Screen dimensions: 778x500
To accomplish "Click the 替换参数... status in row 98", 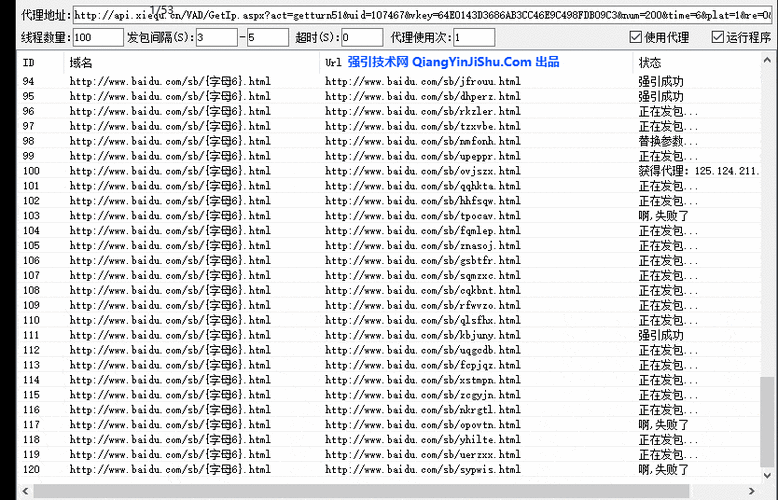I will pos(668,141).
